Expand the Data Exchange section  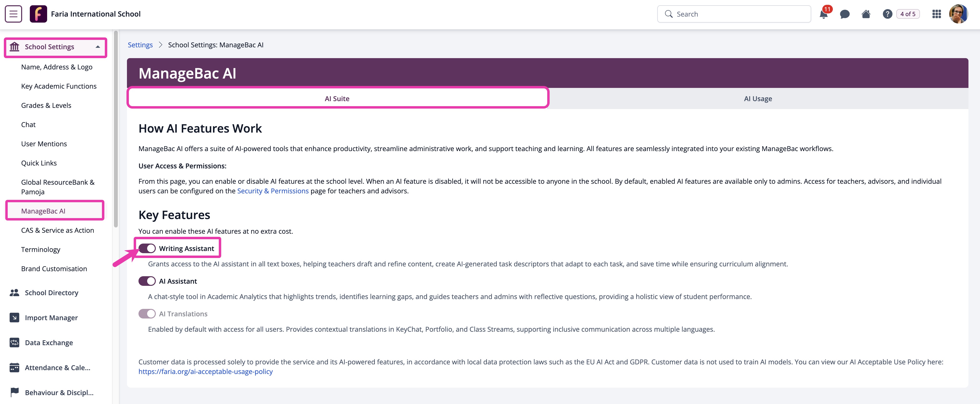48,343
